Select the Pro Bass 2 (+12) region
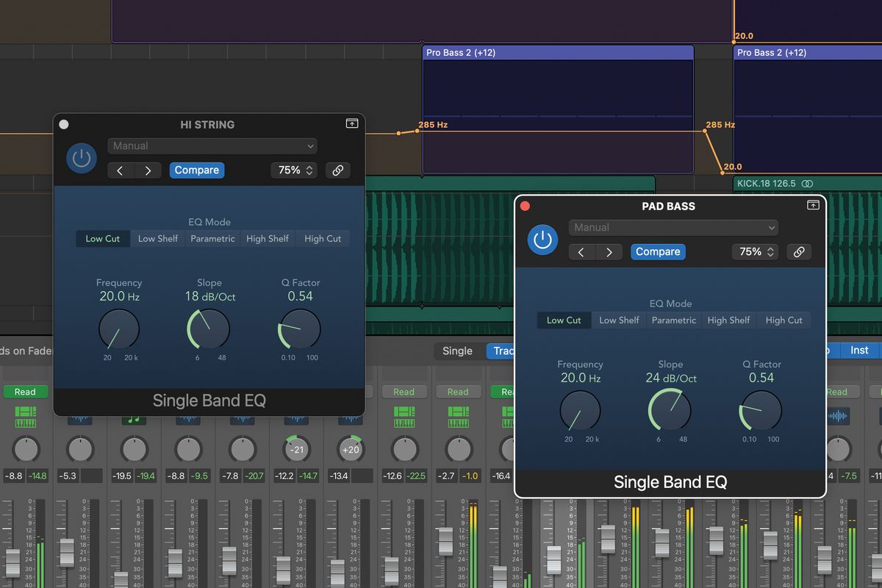882x588 pixels. (x=557, y=52)
